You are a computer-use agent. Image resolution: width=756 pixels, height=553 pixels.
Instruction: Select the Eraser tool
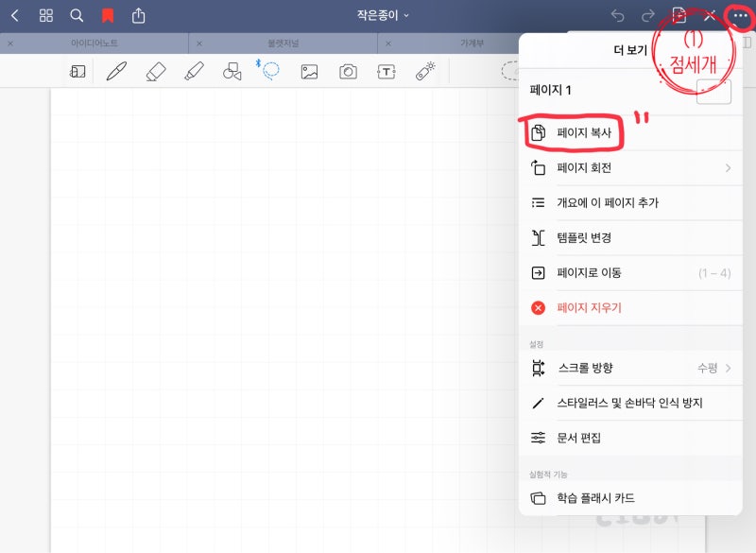pos(155,71)
